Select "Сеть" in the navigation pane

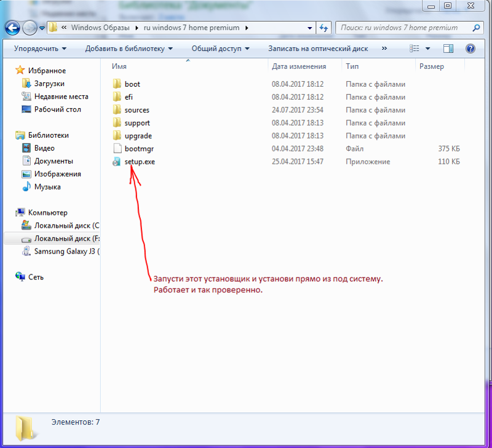click(36, 277)
